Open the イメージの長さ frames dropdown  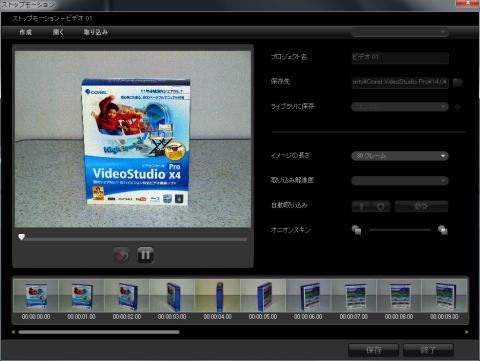(x=400, y=156)
